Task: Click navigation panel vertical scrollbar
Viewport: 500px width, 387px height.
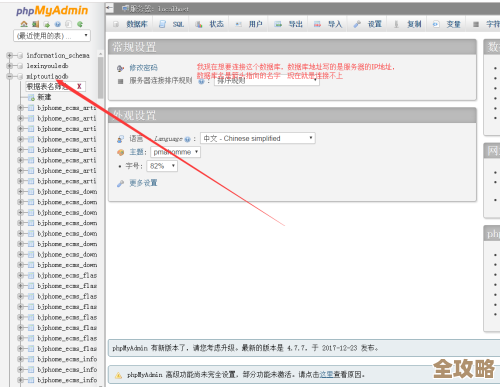Action: point(101,77)
